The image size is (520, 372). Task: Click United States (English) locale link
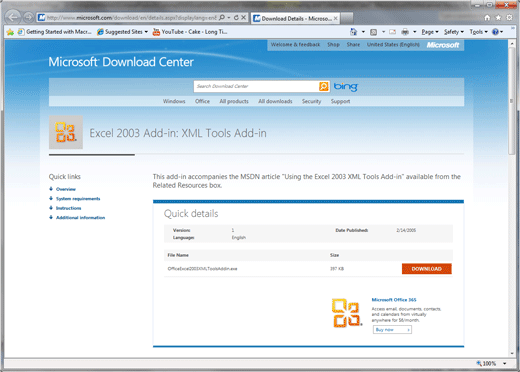[393, 45]
